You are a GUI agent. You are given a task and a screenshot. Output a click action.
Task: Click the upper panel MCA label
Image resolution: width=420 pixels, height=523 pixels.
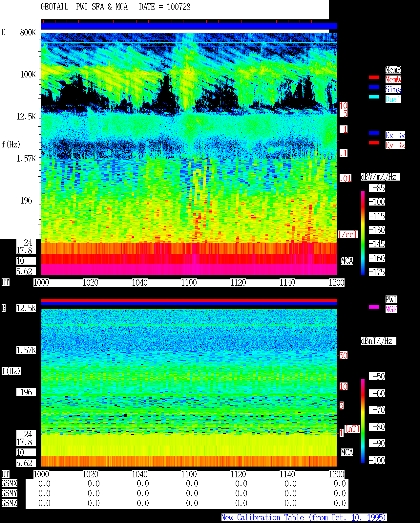pyautogui.click(x=347, y=261)
